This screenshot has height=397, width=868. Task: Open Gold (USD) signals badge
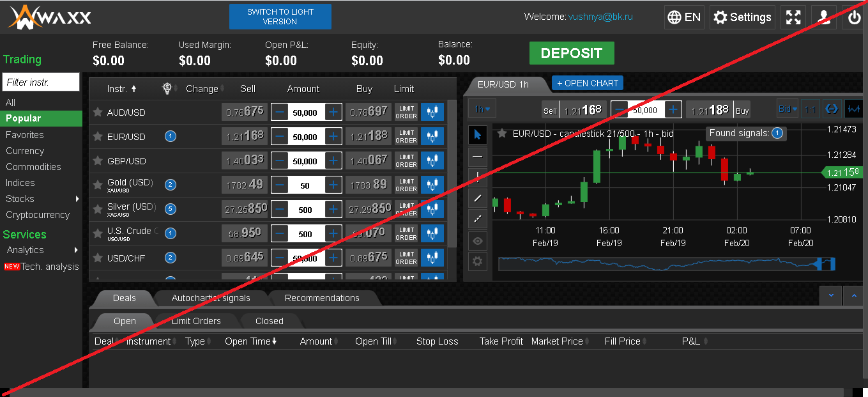click(171, 185)
